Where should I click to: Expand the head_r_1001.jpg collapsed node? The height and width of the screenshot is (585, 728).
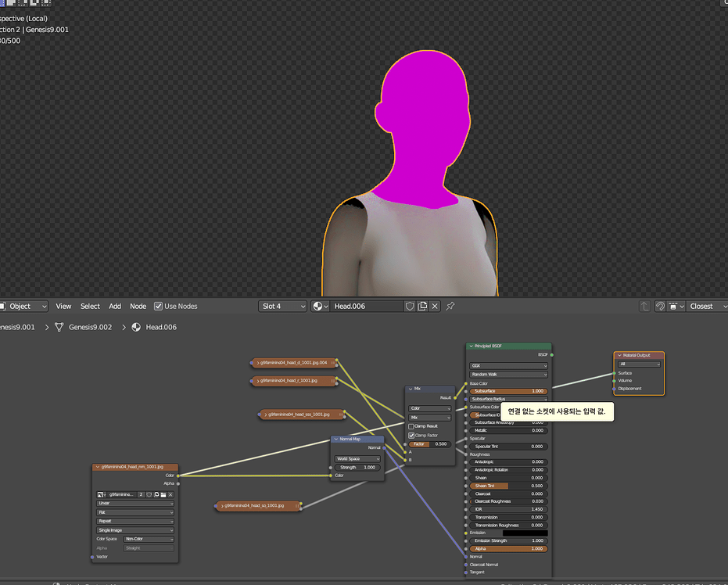pos(258,381)
